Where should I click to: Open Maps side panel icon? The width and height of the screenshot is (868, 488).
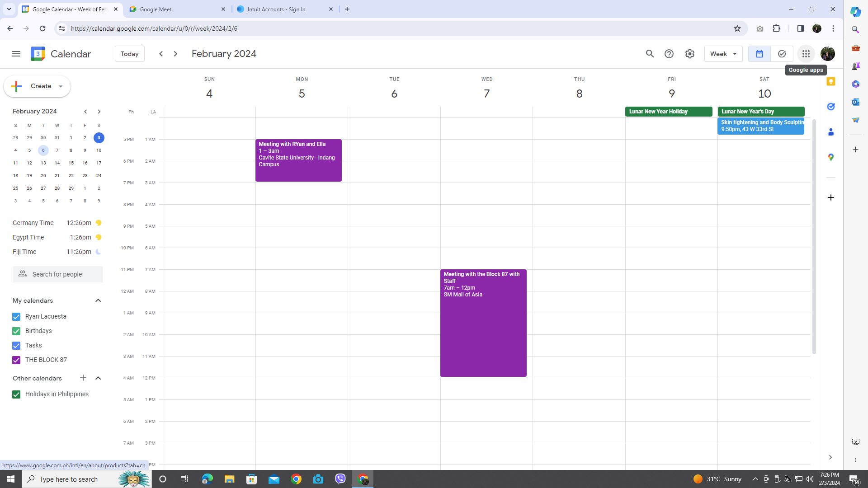pos(830,157)
